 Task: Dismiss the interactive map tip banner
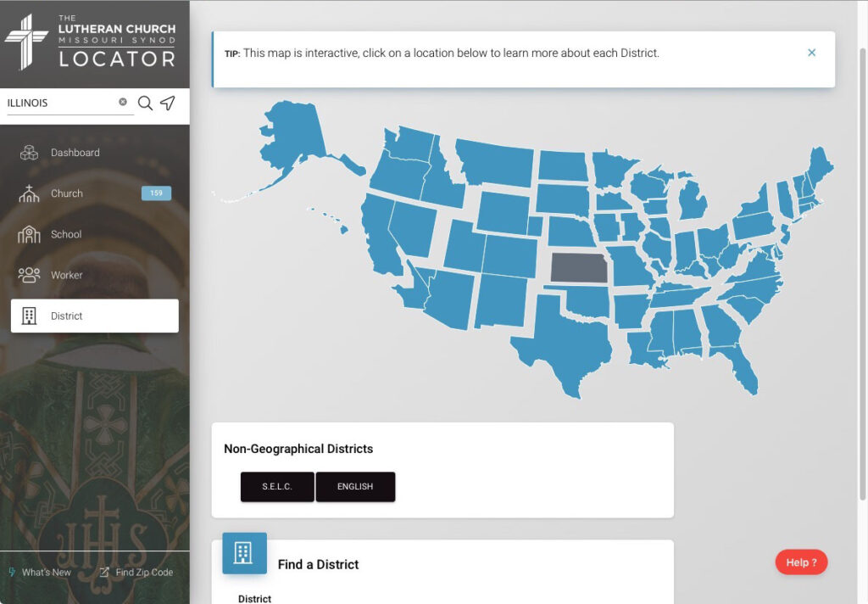coord(811,52)
